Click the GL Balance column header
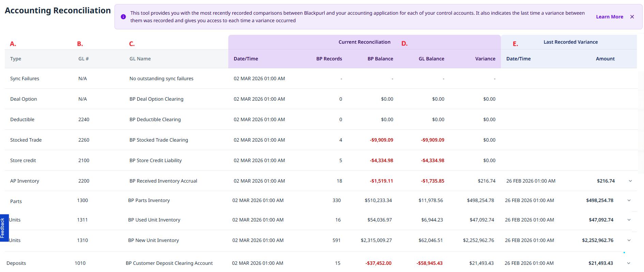644x272 pixels. point(431,59)
